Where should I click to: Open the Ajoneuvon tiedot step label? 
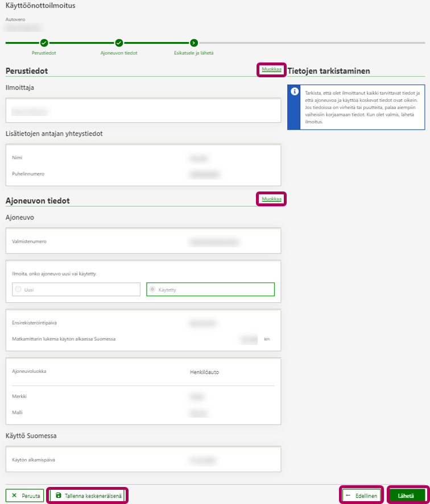[x=119, y=53]
